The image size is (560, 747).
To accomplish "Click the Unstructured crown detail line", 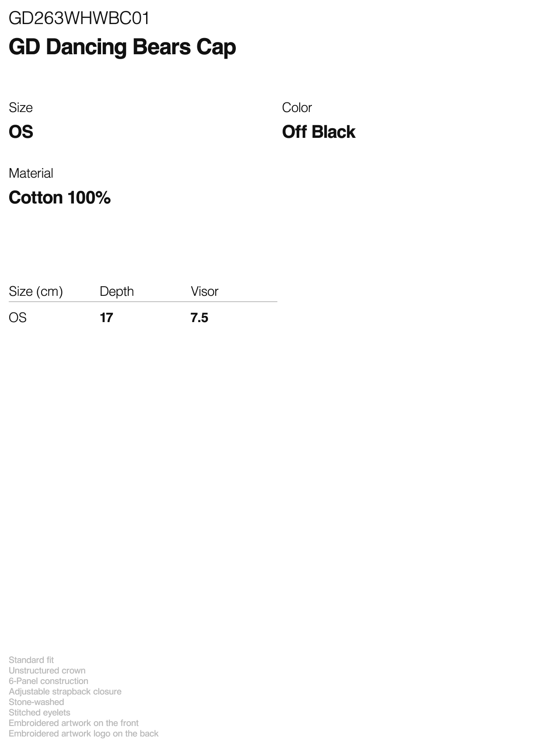I will click(x=47, y=670).
